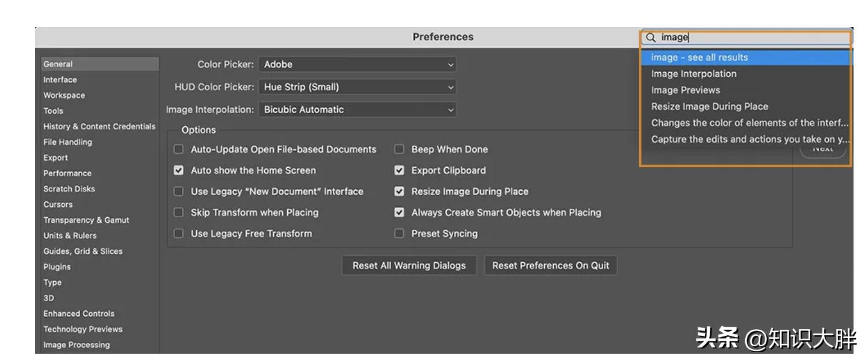Image resolution: width=868 pixels, height=361 pixels.
Task: Open the Color Picker dropdown
Action: 358,64
